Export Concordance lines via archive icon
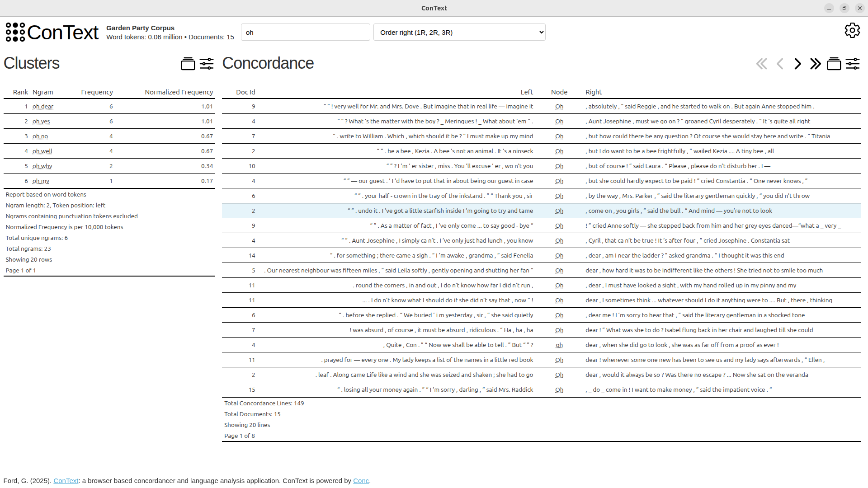868x488 pixels. tap(835, 64)
